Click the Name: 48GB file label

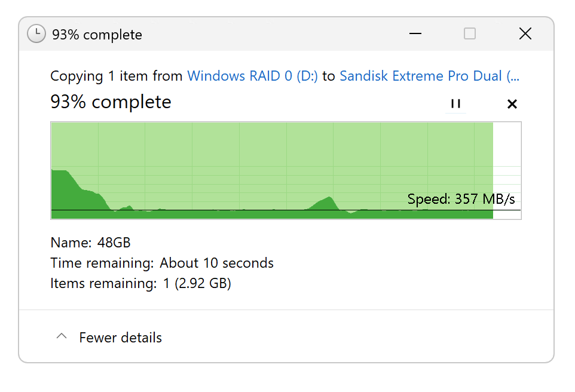90,243
